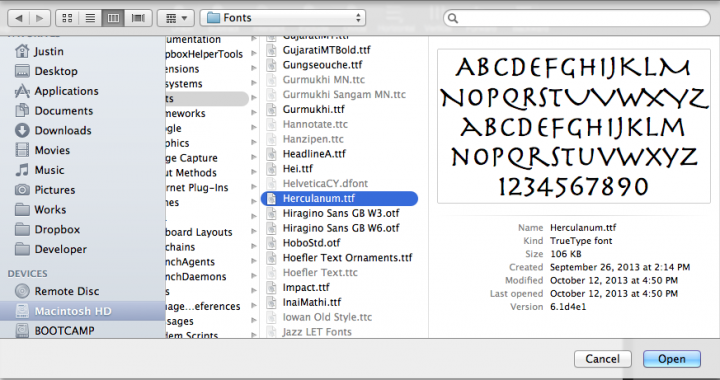Select InaiMathi.ttf file

tap(312, 302)
